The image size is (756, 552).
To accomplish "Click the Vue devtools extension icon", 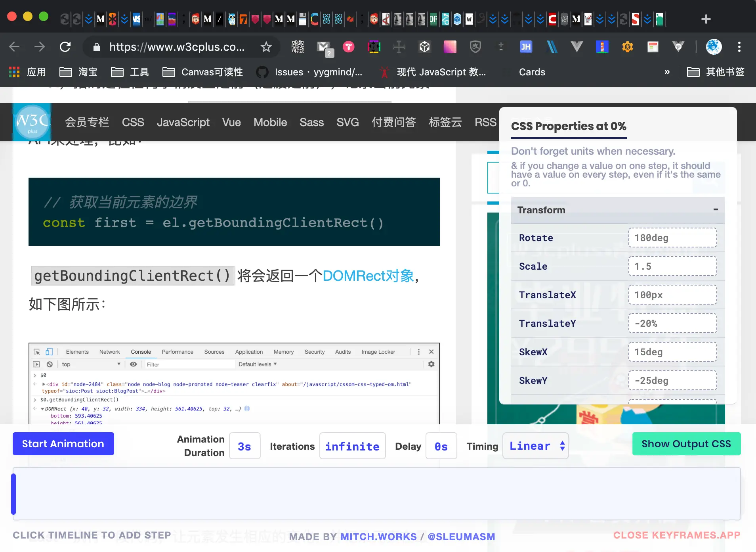I will 577,47.
